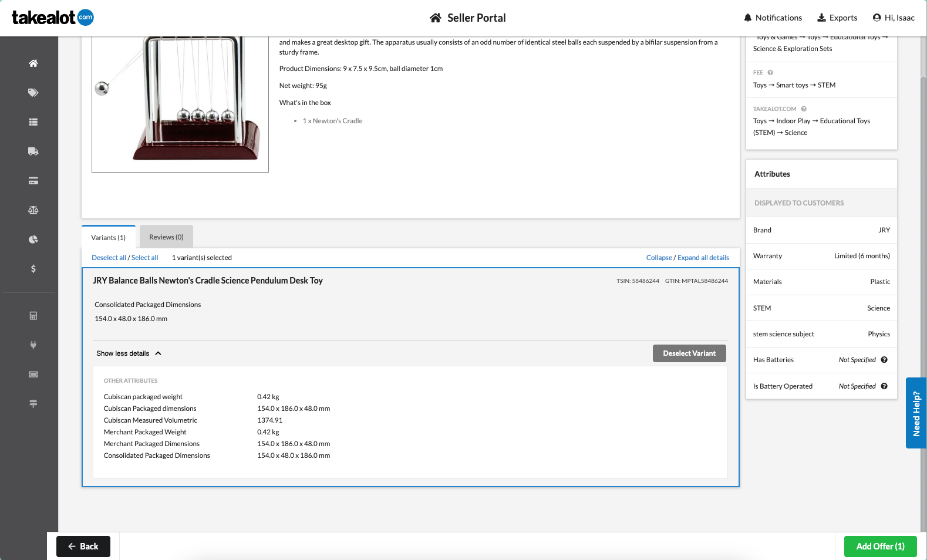Image resolution: width=927 pixels, height=560 pixels.
Task: Switch to the Reviews (0) tab
Action: click(x=166, y=237)
